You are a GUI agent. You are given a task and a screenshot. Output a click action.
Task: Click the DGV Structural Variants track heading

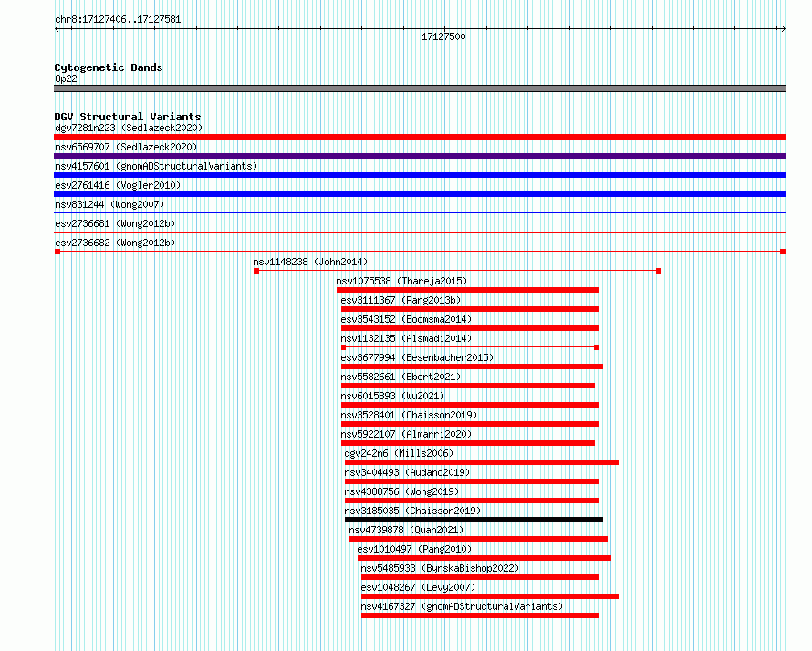click(x=128, y=117)
